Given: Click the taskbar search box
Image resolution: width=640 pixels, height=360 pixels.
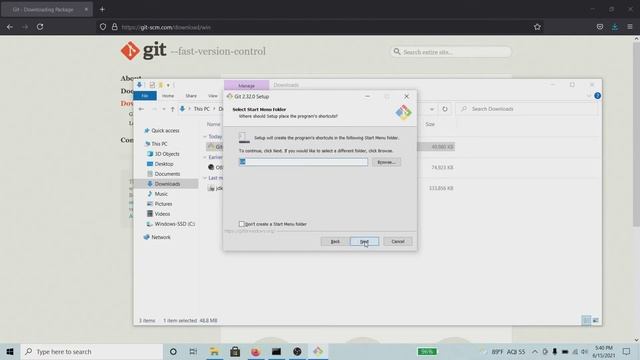Looking at the screenshot, I should click(91, 351).
